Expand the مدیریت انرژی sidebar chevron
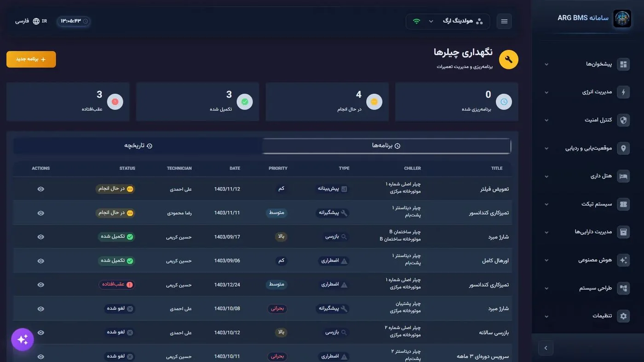This screenshot has height=362, width=644. click(546, 92)
